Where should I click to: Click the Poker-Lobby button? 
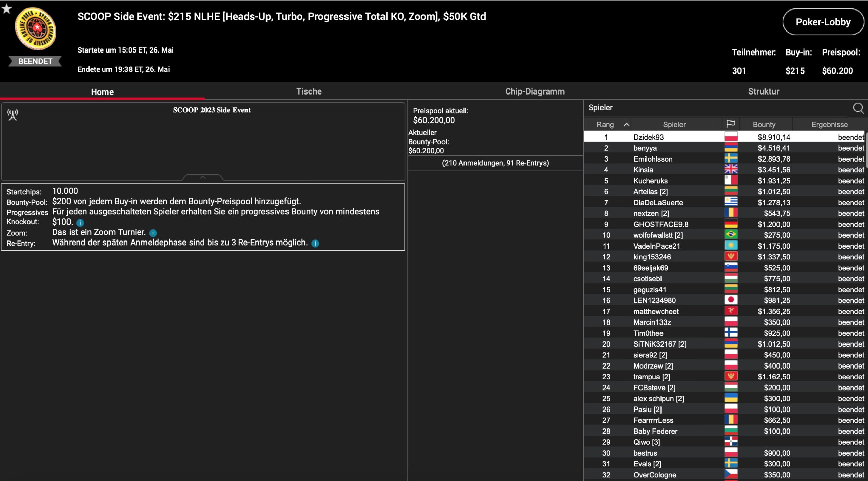(x=823, y=22)
